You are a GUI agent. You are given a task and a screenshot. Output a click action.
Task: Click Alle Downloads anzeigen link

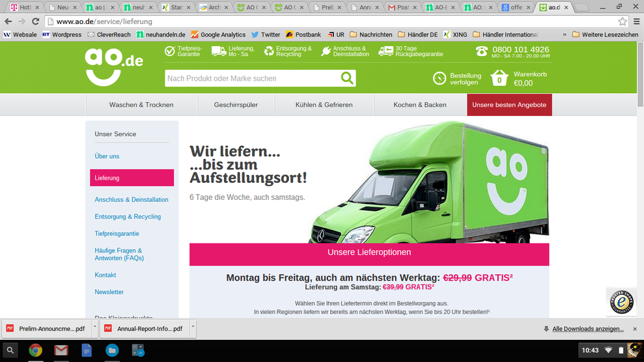pyautogui.click(x=588, y=329)
